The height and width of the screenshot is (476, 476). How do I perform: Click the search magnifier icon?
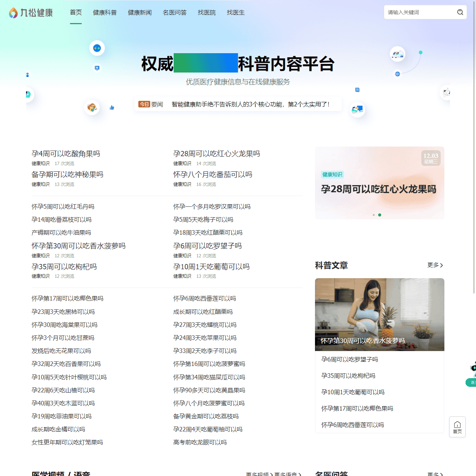[x=460, y=12]
